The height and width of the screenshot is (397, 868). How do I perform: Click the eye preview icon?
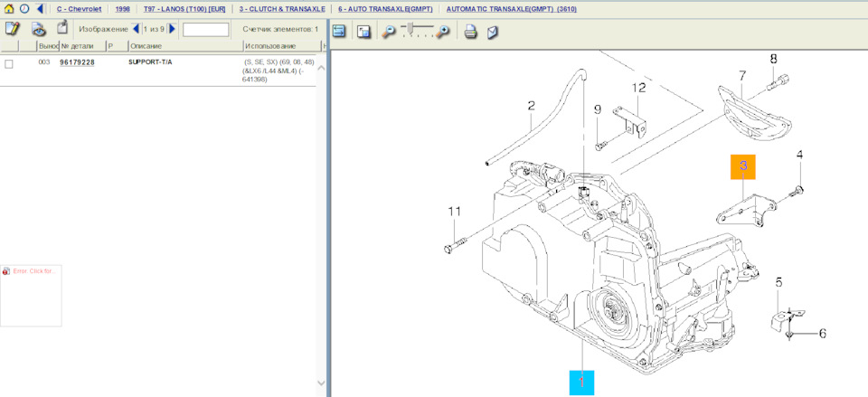[x=38, y=29]
